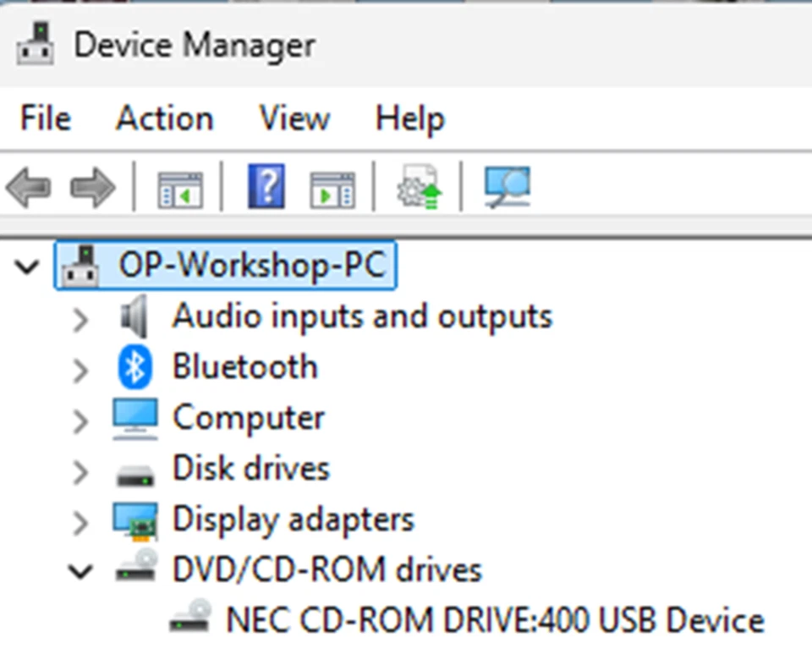Click the speaker icon beside Audio inputs

tap(134, 316)
